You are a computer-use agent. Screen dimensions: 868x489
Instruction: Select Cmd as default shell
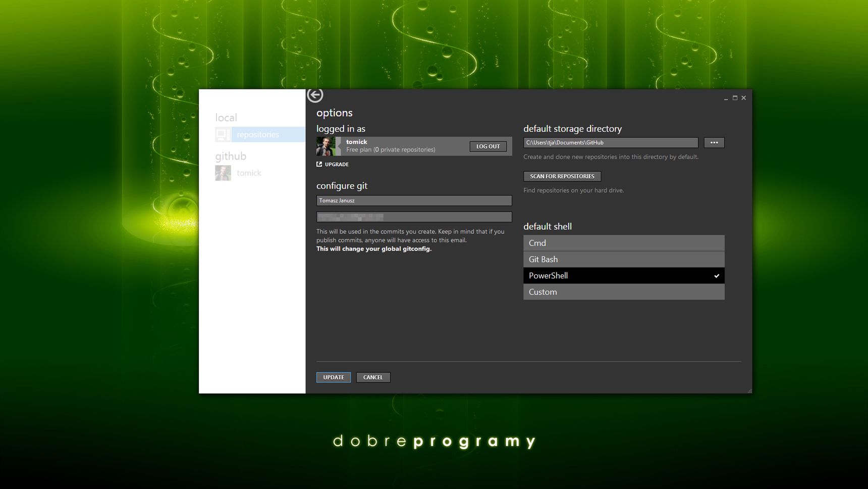[x=624, y=243]
